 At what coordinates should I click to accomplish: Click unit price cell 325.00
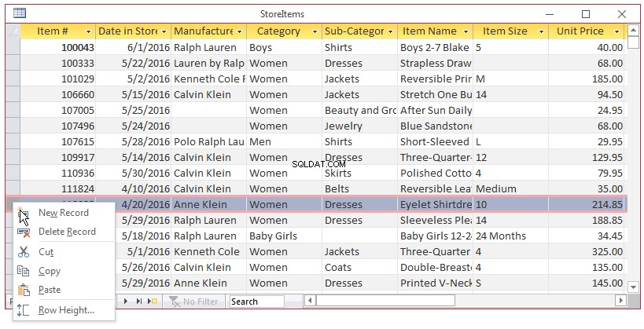586,251
